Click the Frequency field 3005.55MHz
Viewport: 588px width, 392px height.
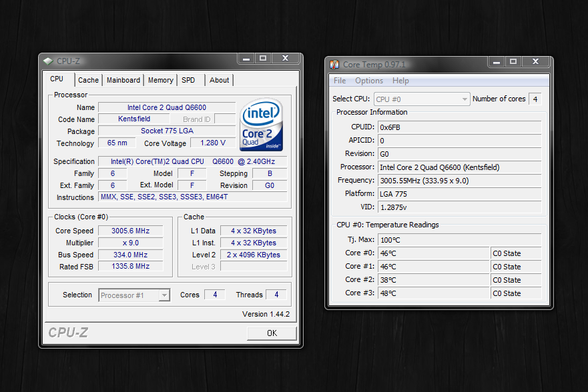(x=460, y=181)
